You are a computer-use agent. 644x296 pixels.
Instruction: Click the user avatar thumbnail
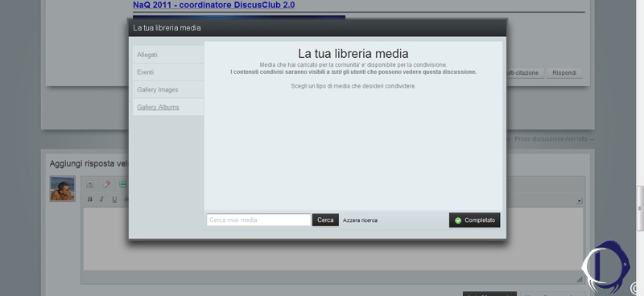tap(63, 188)
